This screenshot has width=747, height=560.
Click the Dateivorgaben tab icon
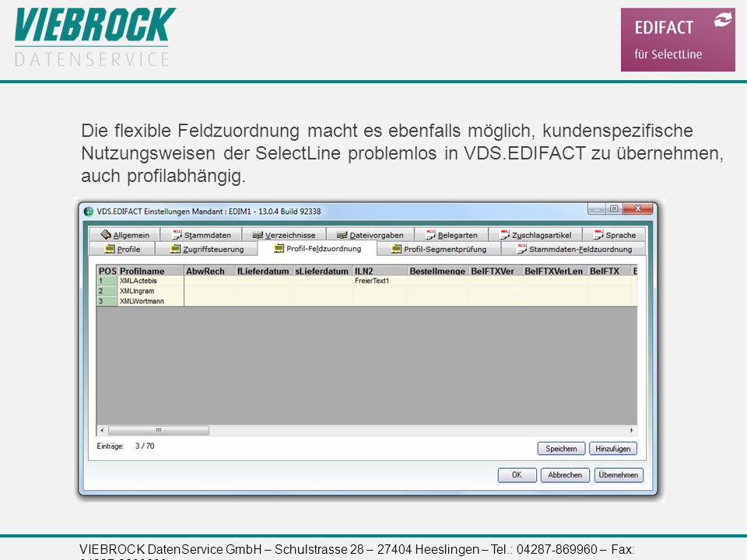[x=342, y=235]
